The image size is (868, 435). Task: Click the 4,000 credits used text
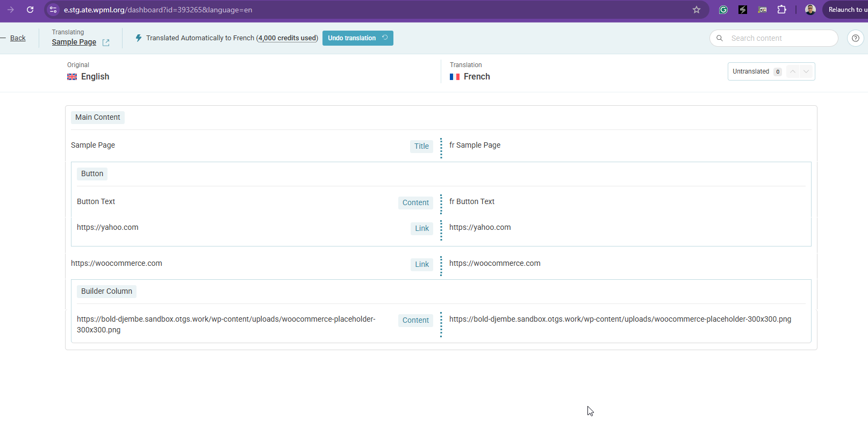(287, 38)
